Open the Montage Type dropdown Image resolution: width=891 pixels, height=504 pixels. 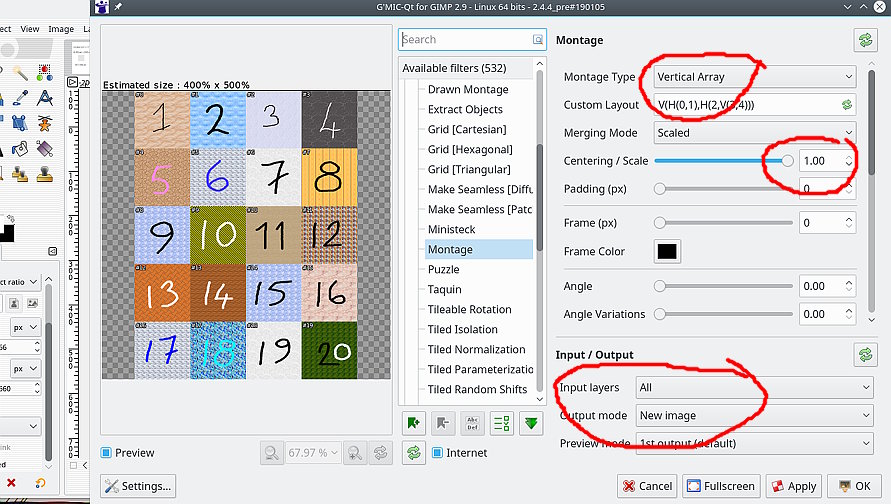click(755, 77)
